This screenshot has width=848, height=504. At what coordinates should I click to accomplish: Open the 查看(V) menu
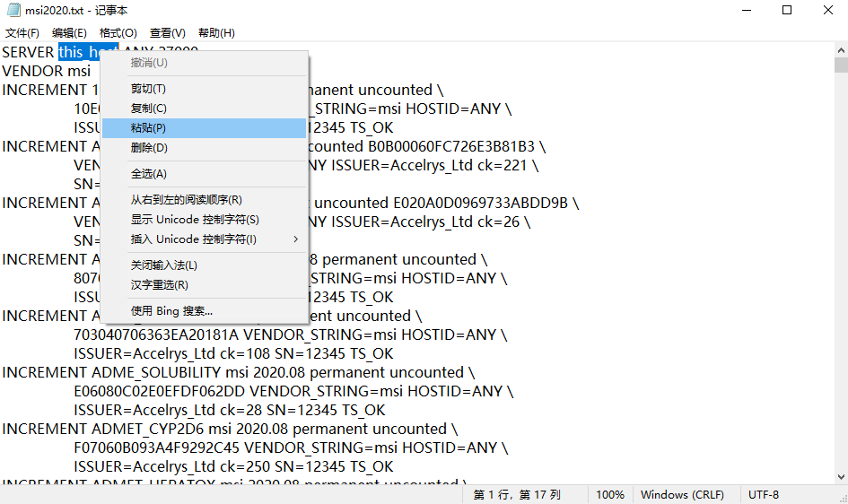(167, 33)
